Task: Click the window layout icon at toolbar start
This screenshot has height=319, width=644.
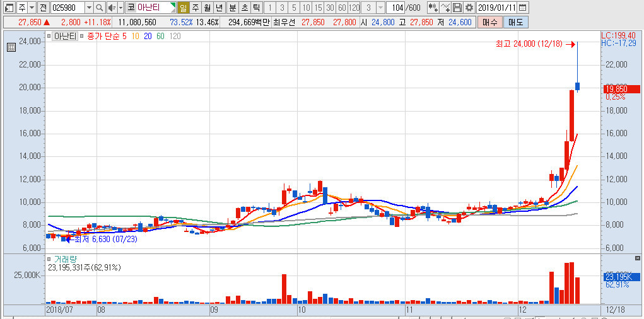Action: click(x=9, y=8)
